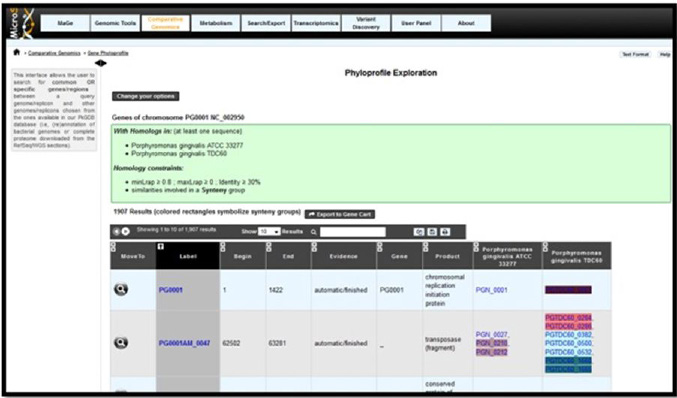Viewport: 677px width, 398px height.
Task: Sort by Evidence column header
Action: pos(343,256)
